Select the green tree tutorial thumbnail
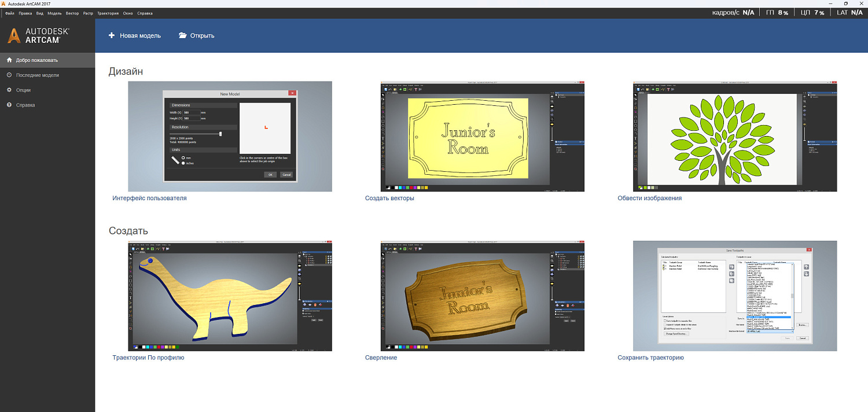 coord(735,137)
